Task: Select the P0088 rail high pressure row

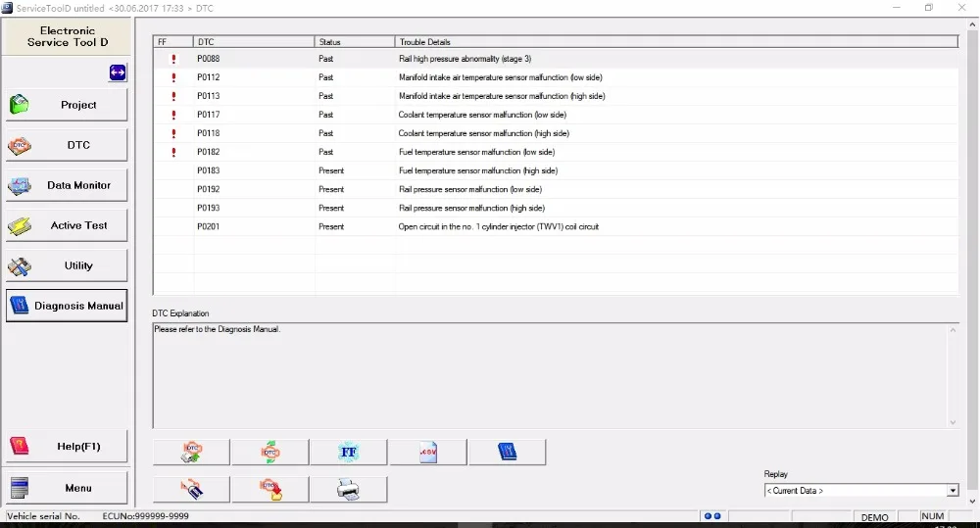Action: coord(556,59)
